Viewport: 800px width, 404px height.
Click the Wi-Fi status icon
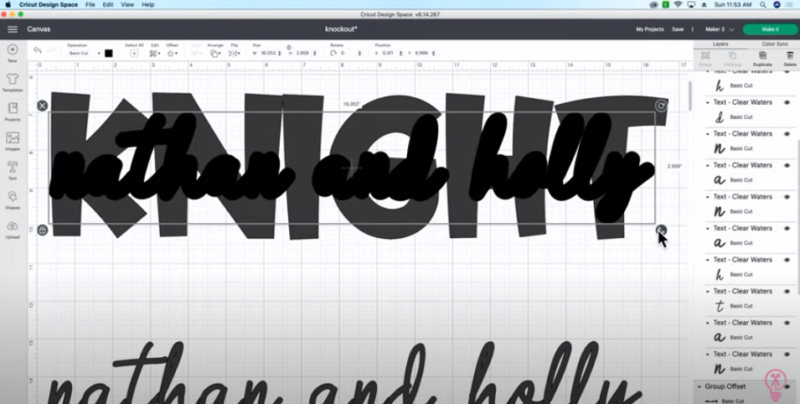pyautogui.click(x=678, y=5)
